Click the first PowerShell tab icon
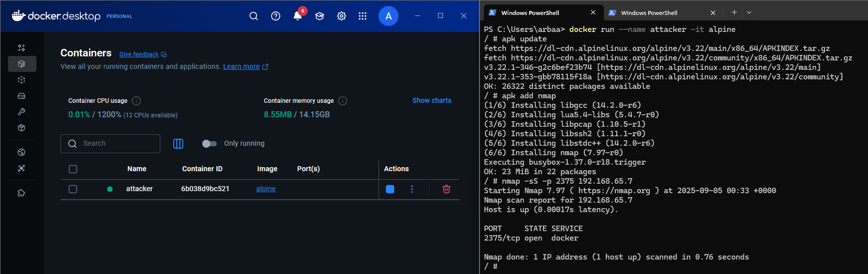This screenshot has width=868, height=274. [492, 12]
